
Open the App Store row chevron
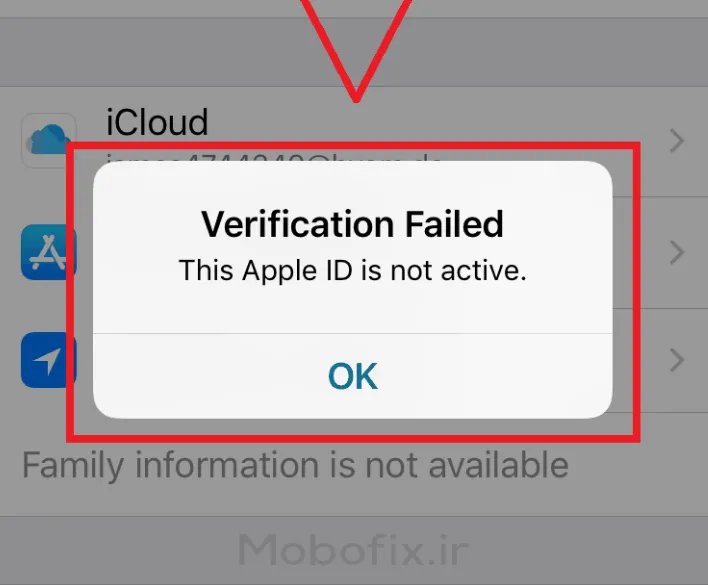point(677,252)
